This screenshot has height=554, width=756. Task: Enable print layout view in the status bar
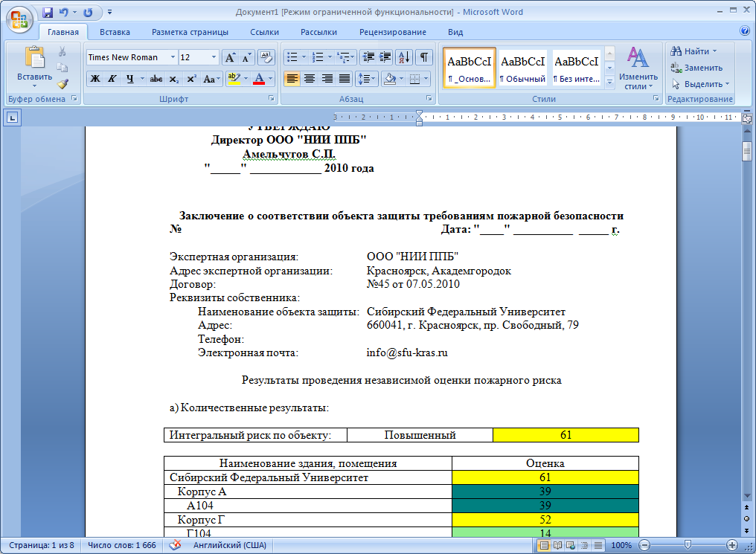pyautogui.click(x=544, y=545)
